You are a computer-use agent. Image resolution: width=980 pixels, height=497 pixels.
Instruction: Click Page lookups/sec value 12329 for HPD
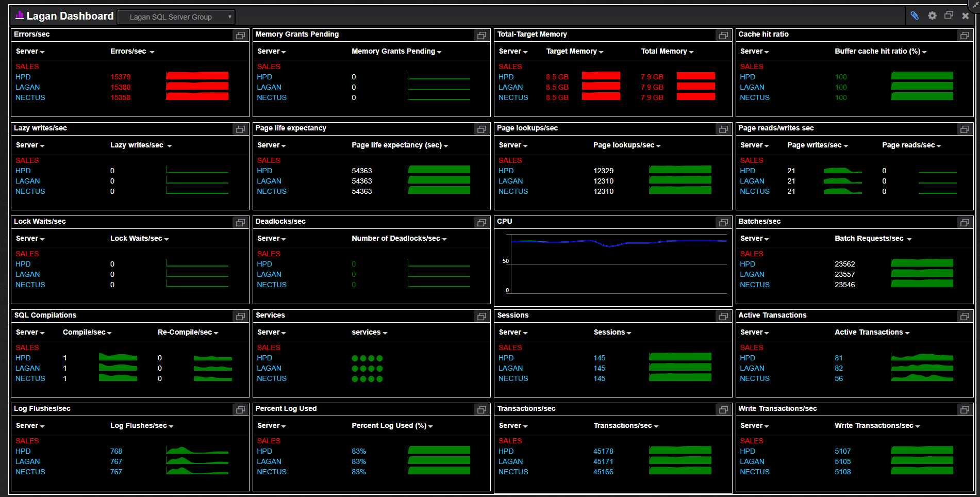(x=603, y=171)
